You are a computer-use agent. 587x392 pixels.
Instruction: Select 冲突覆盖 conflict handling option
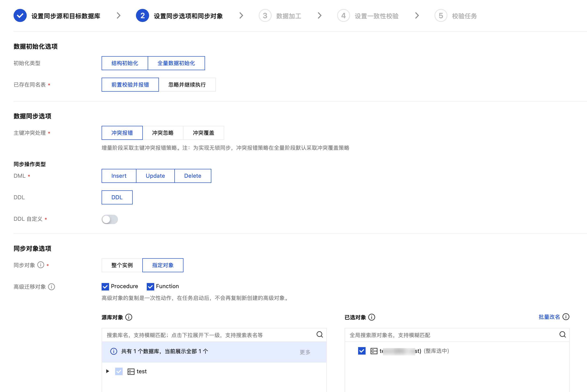pyautogui.click(x=203, y=133)
